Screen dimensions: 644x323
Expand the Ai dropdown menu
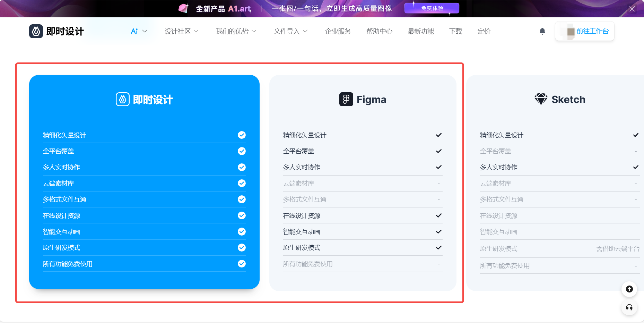139,31
